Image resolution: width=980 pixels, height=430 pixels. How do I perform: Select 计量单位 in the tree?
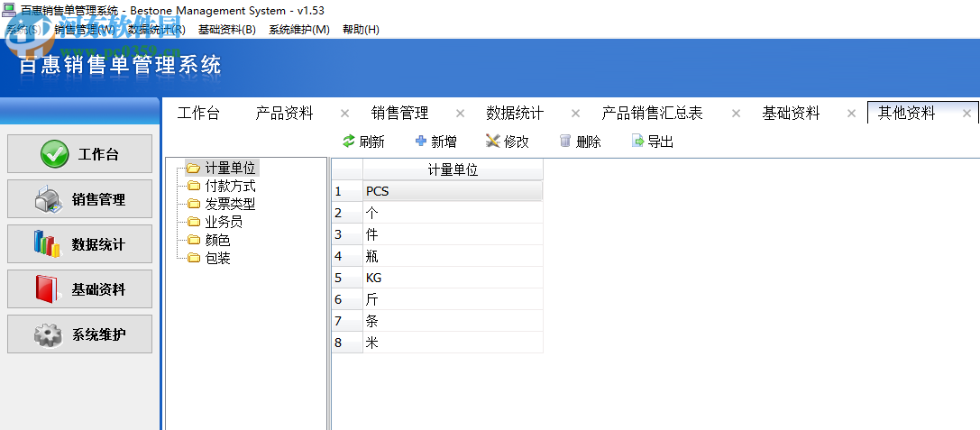(230, 169)
